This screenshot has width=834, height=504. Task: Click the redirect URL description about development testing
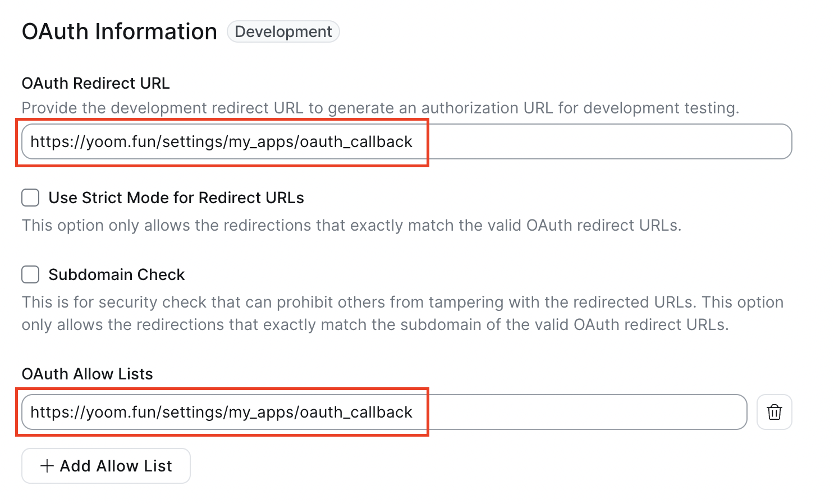(380, 108)
